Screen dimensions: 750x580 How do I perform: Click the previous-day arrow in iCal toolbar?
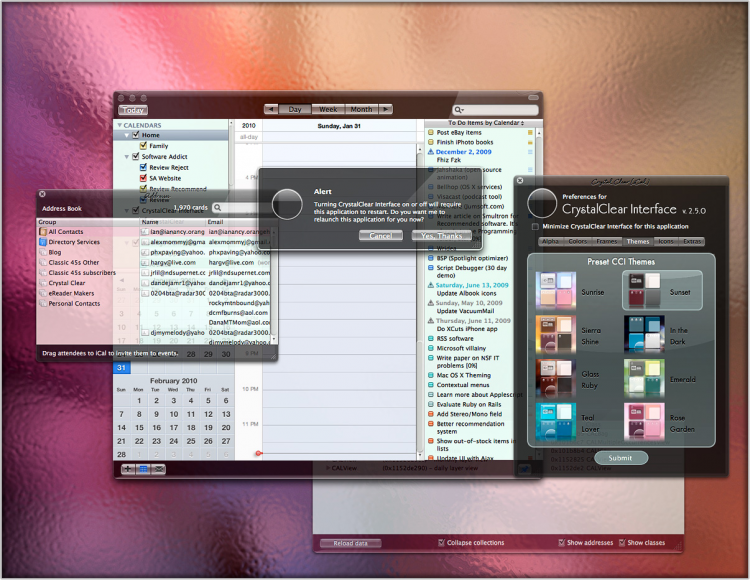pyautogui.click(x=271, y=109)
